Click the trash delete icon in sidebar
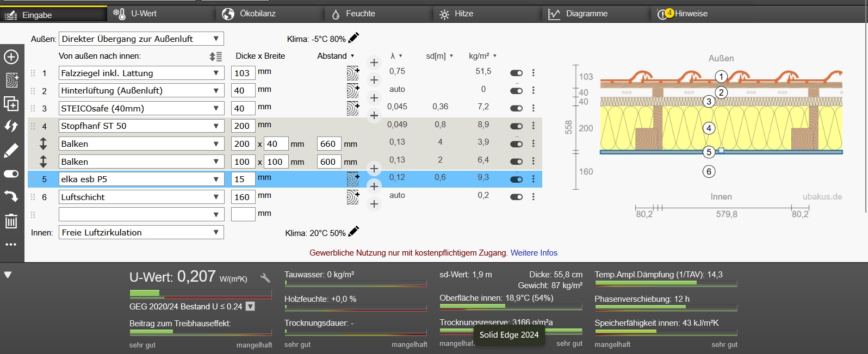868x354 pixels. click(x=11, y=221)
